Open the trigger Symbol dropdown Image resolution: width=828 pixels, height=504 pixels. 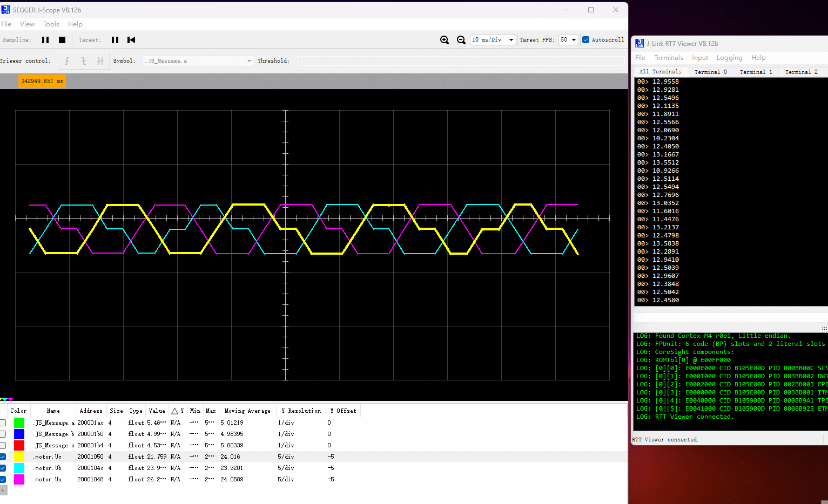pyautogui.click(x=198, y=61)
